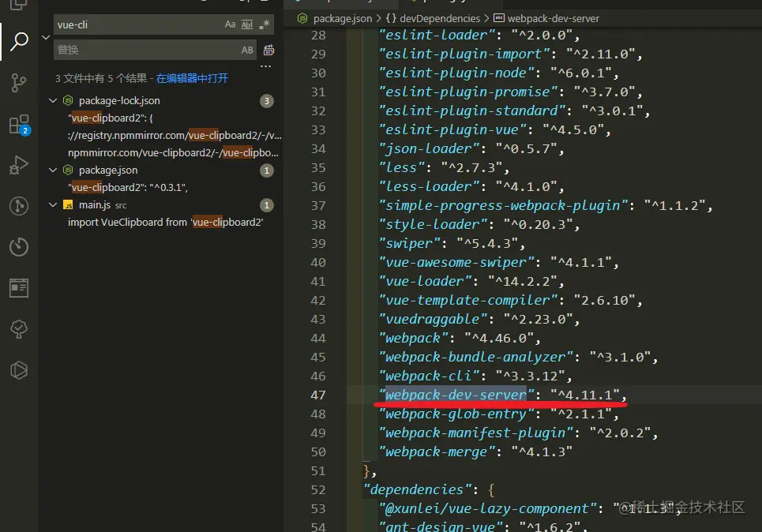Click line number 52 in gutter
Screen dimensions: 762x532
[x=317, y=489]
